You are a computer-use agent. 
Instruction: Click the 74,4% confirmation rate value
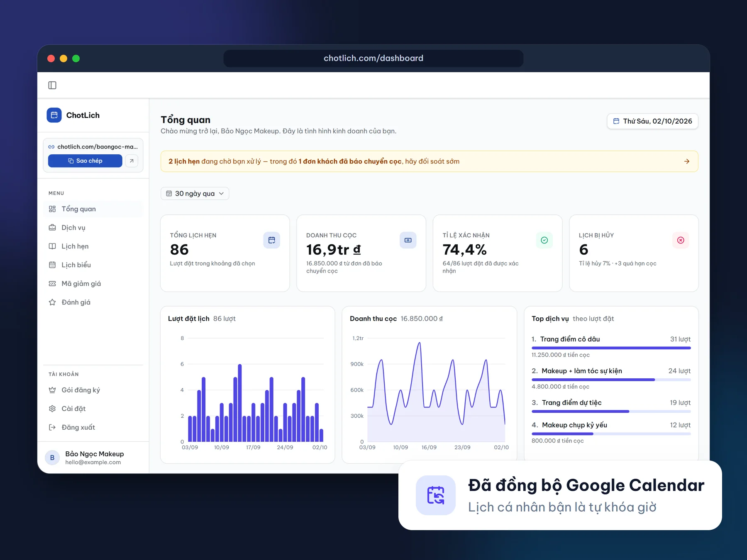pyautogui.click(x=464, y=250)
